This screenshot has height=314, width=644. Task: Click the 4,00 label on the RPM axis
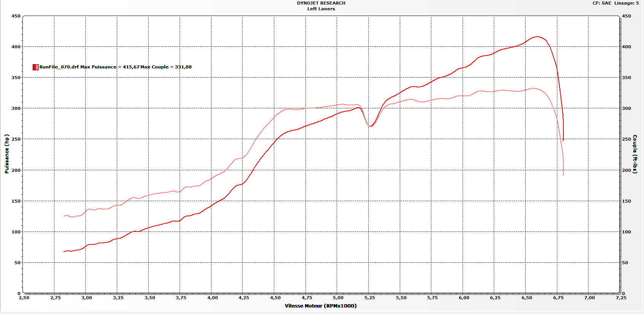click(213, 298)
